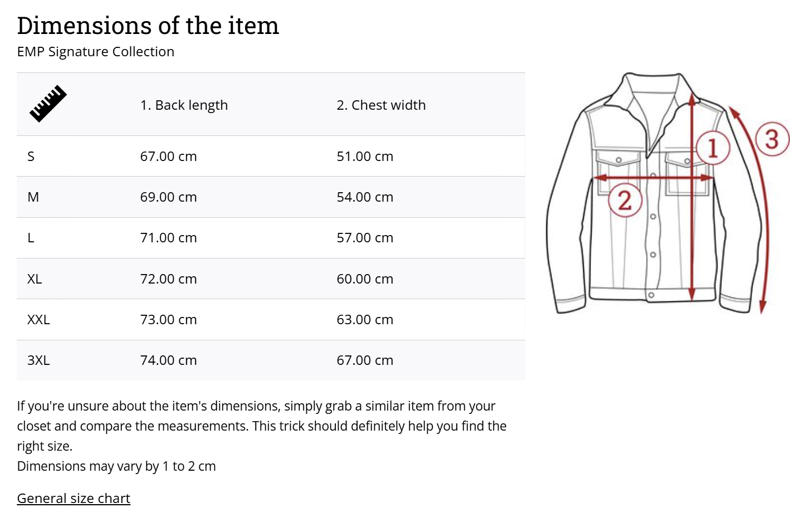Screen dimensions: 806x532
Task: Click the Back length column header
Action: (x=184, y=105)
